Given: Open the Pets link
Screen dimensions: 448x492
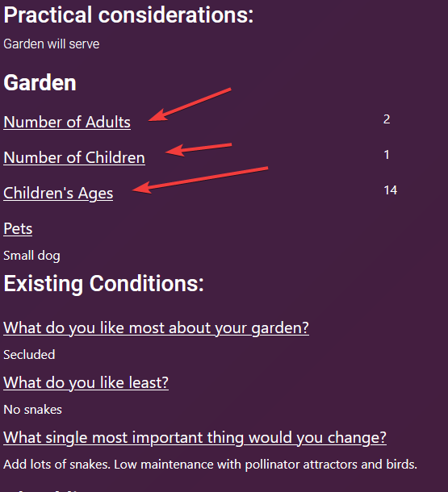Looking at the screenshot, I should tap(18, 228).
